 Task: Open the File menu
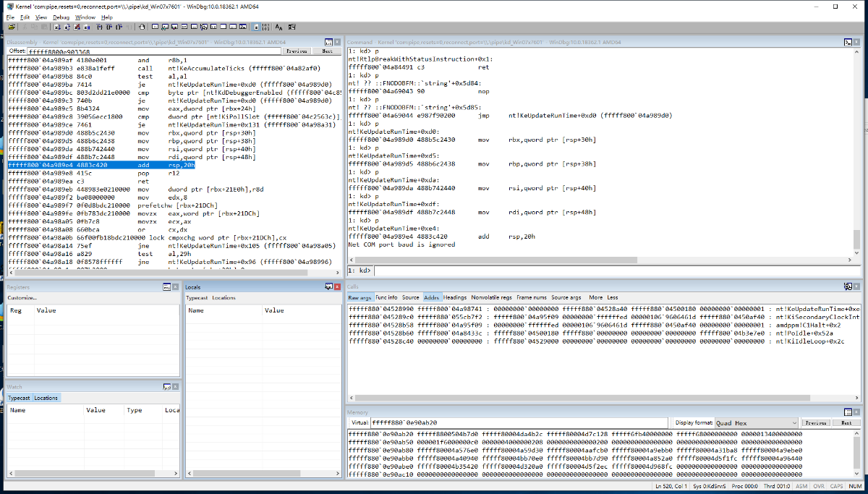[10, 17]
